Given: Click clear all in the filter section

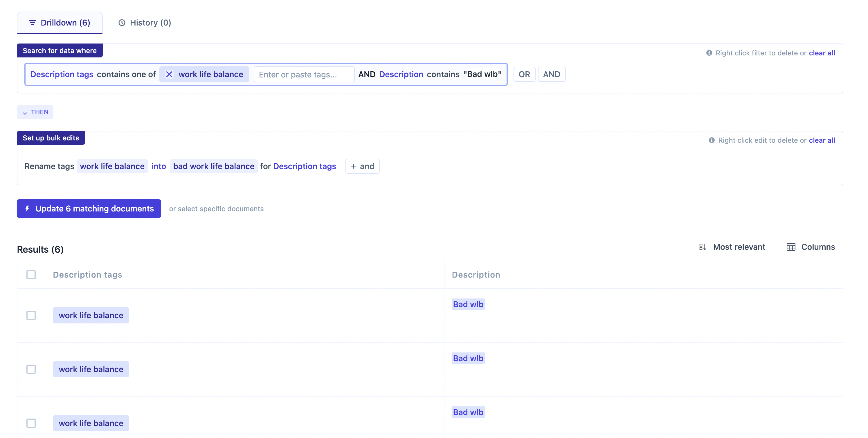Looking at the screenshot, I should [822, 53].
